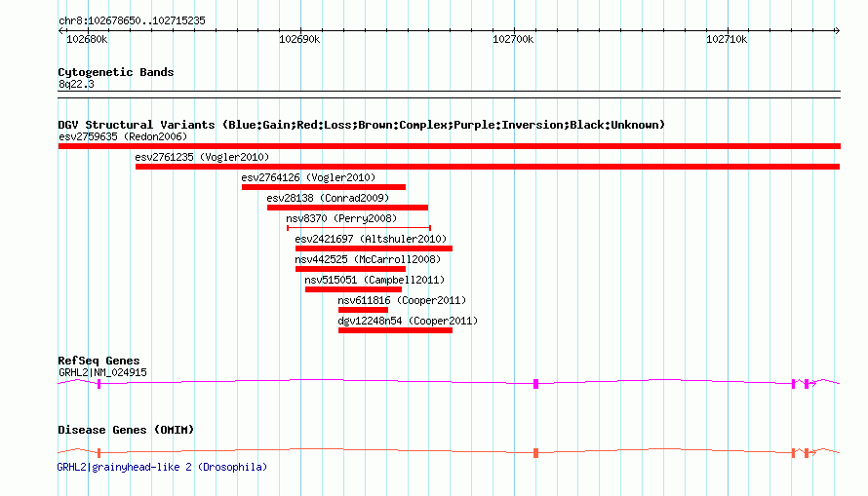The image size is (868, 496).
Task: Open dgv12248n54 (Cooper2011) label
Action: [408, 321]
